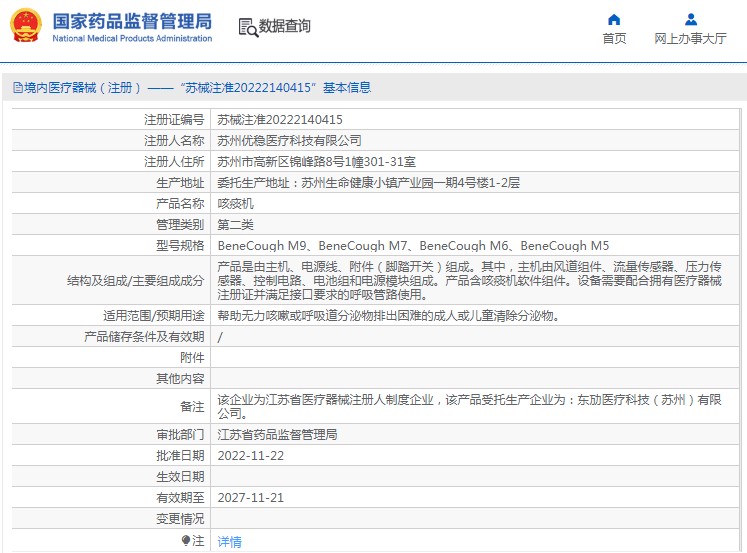
Task: Click the slash value for 产品储存条件及有效期
Action: (x=220, y=337)
